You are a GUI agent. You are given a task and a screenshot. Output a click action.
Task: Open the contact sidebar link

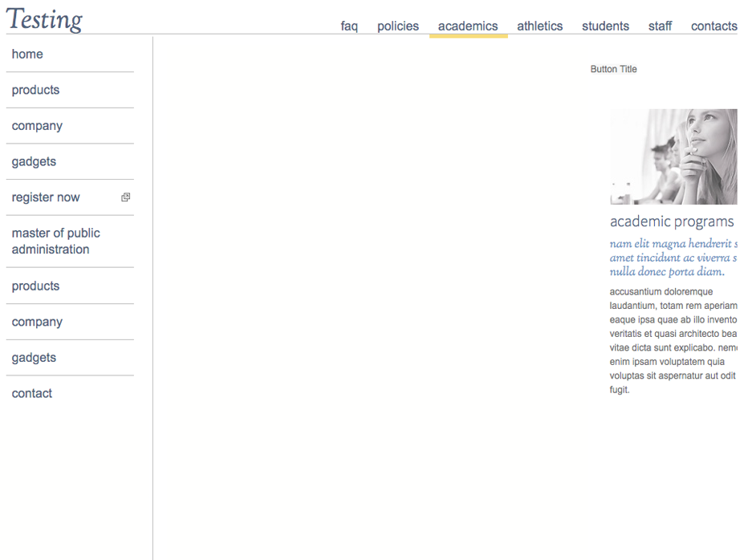32,393
